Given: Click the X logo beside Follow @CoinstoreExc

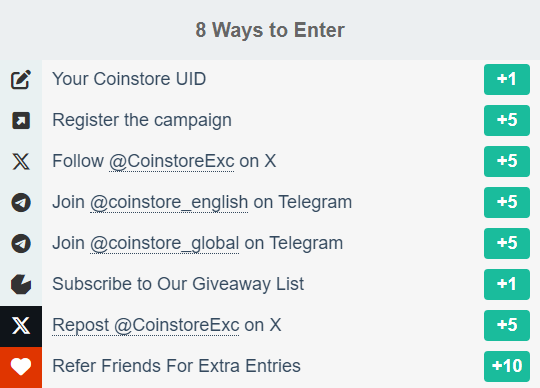Looking at the screenshot, I should pyautogui.click(x=21, y=161).
